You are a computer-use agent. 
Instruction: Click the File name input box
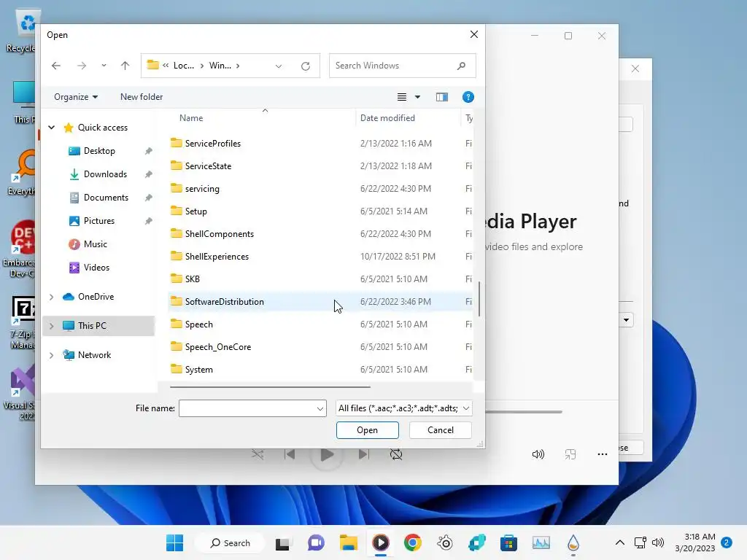[x=247, y=408]
